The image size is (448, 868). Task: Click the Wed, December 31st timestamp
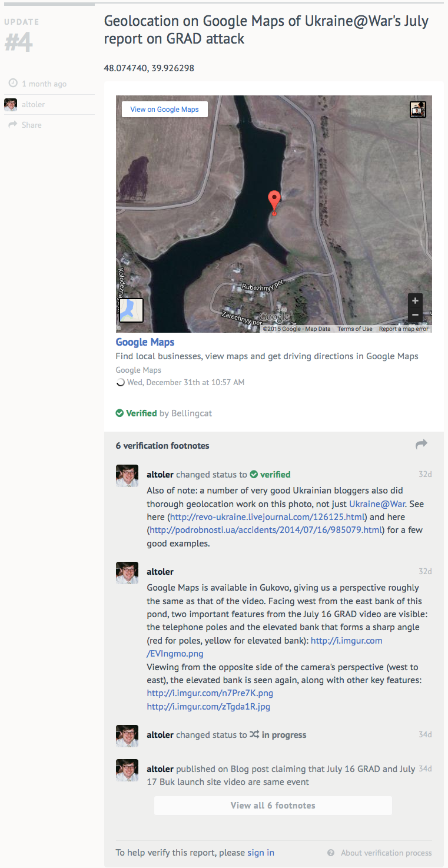185,382
